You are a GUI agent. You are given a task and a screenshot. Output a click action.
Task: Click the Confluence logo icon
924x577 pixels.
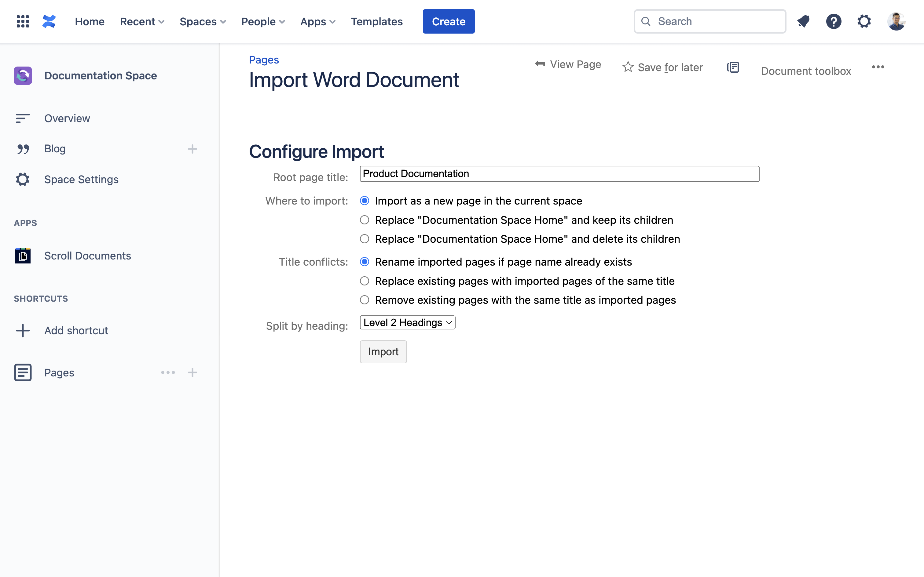pyautogui.click(x=49, y=21)
